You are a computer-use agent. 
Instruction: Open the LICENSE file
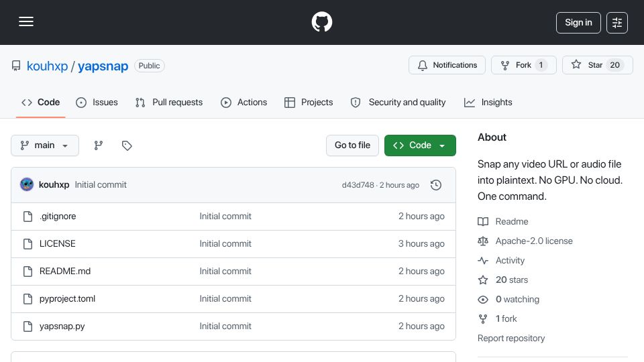58,244
